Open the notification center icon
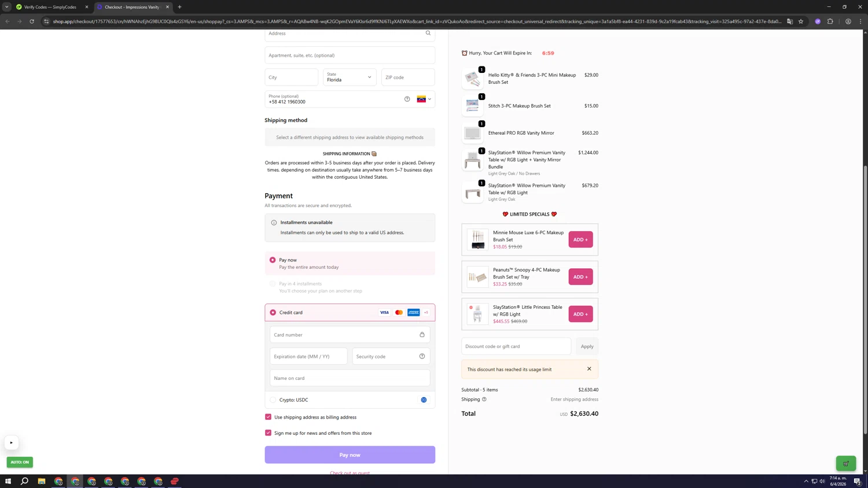Viewport: 868px width, 488px height. (x=858, y=481)
